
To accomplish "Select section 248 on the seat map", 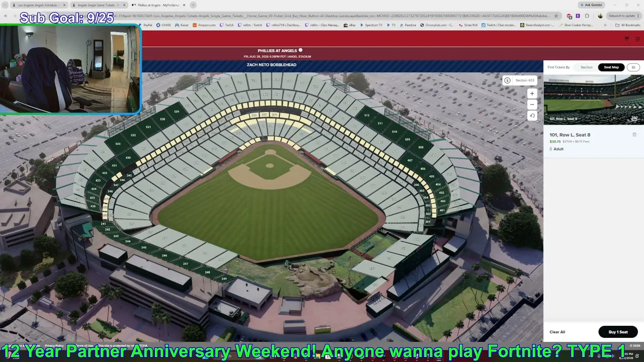I will pyautogui.click(x=207, y=272).
